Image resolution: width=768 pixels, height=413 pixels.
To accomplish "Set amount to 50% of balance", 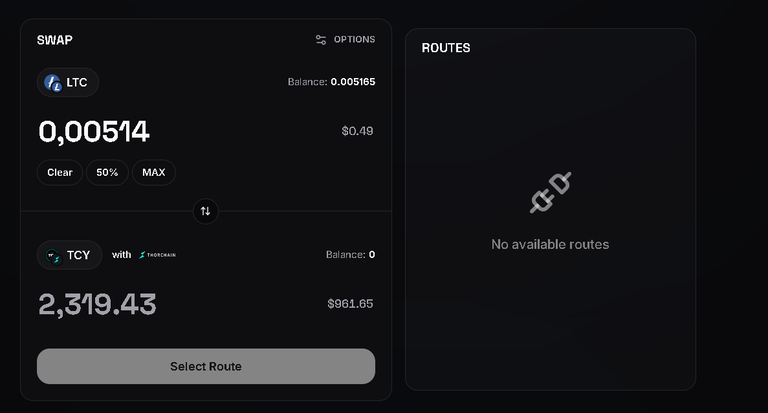I will (107, 172).
